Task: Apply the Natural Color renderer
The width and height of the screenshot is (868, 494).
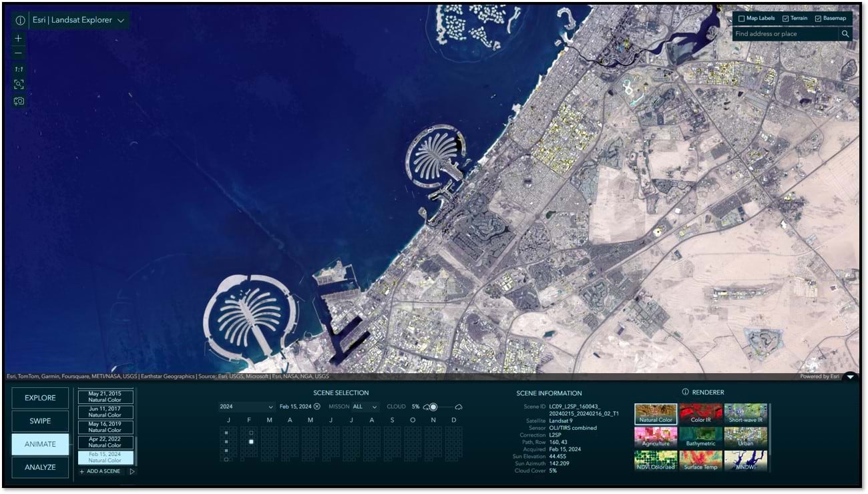Action: tap(656, 413)
